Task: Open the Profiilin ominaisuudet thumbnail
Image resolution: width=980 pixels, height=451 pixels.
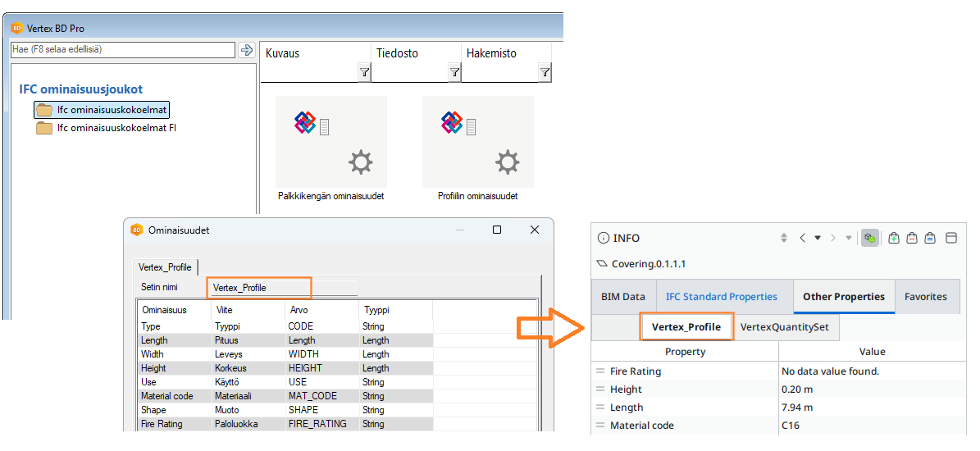Action: (x=477, y=142)
